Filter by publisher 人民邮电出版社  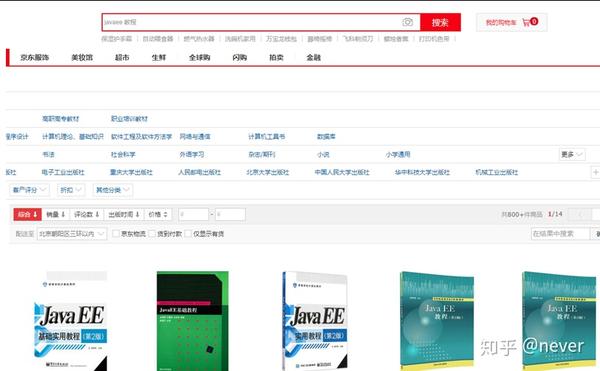(199, 172)
